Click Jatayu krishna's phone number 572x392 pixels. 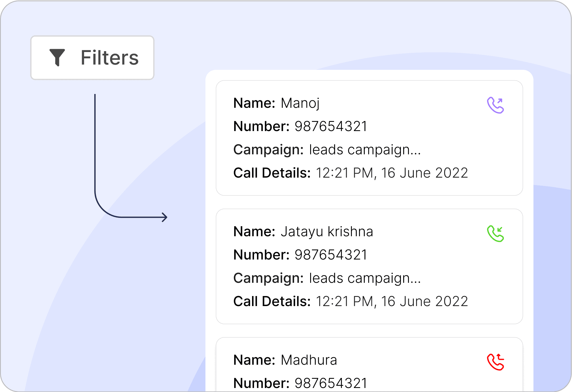(x=331, y=255)
